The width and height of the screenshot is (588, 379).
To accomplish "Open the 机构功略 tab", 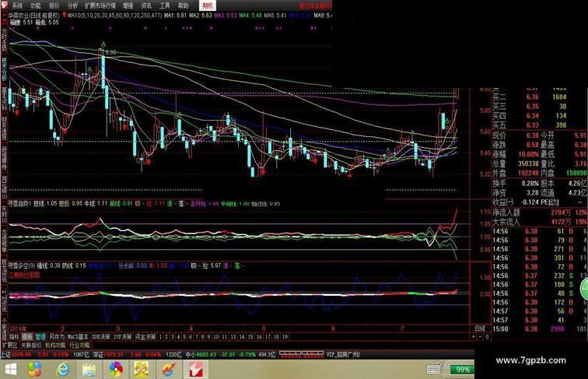I will (55, 346).
